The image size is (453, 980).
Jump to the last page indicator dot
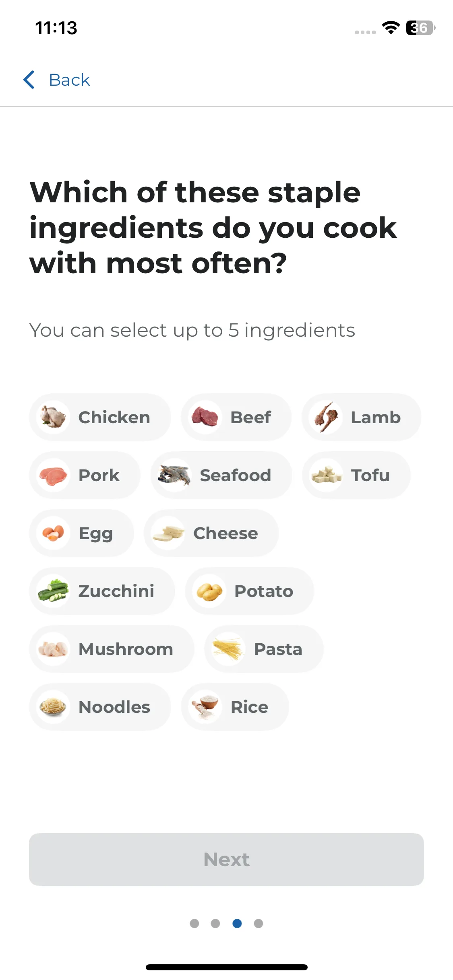pyautogui.click(x=259, y=923)
